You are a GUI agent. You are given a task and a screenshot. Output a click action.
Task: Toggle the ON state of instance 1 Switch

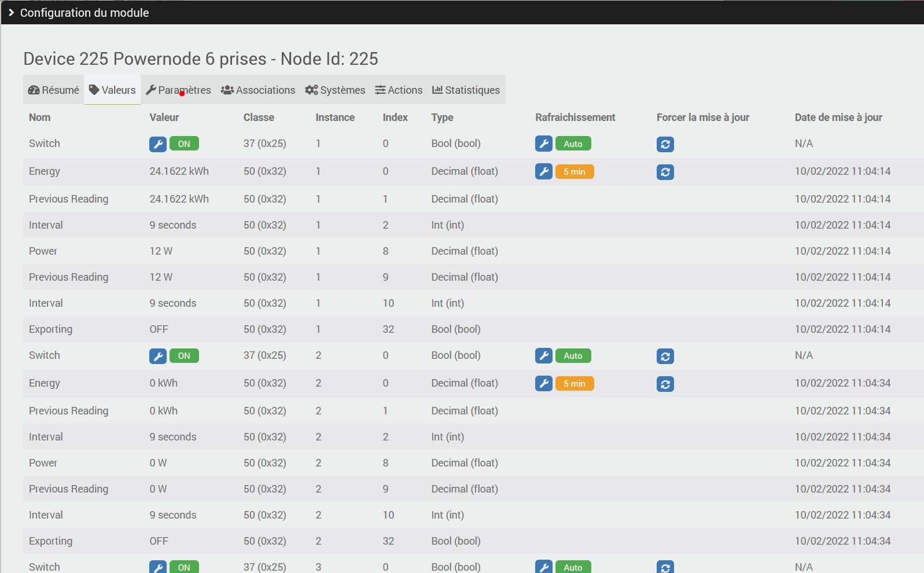[x=184, y=144]
